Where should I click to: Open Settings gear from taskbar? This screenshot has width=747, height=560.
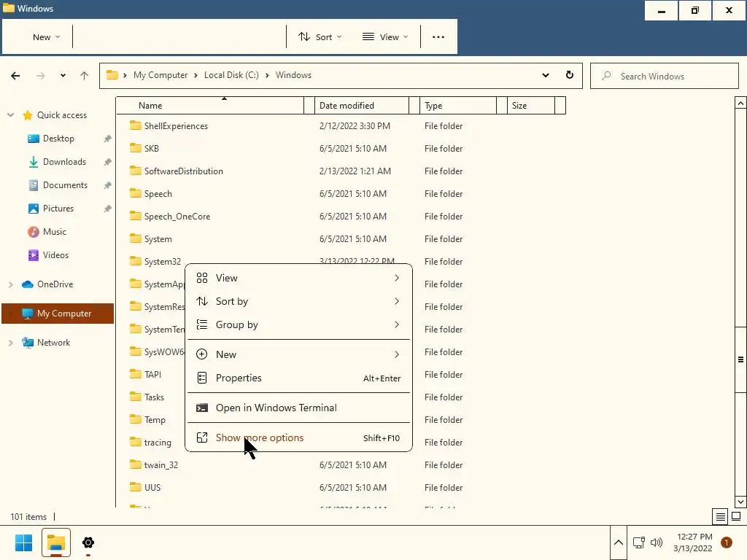click(x=88, y=542)
